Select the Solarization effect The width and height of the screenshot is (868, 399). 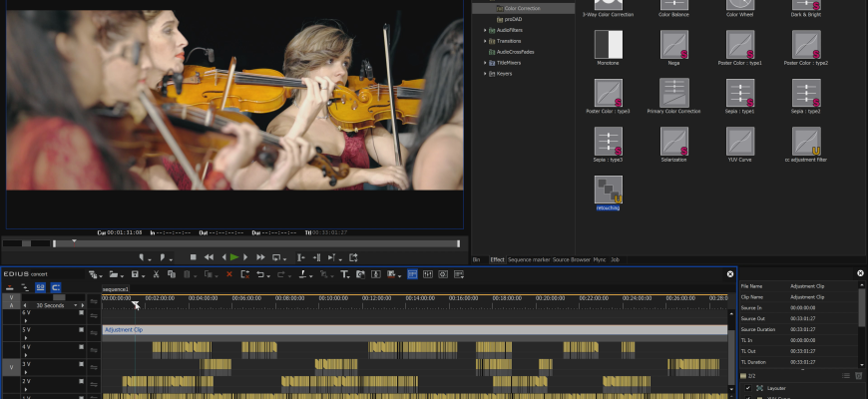673,141
